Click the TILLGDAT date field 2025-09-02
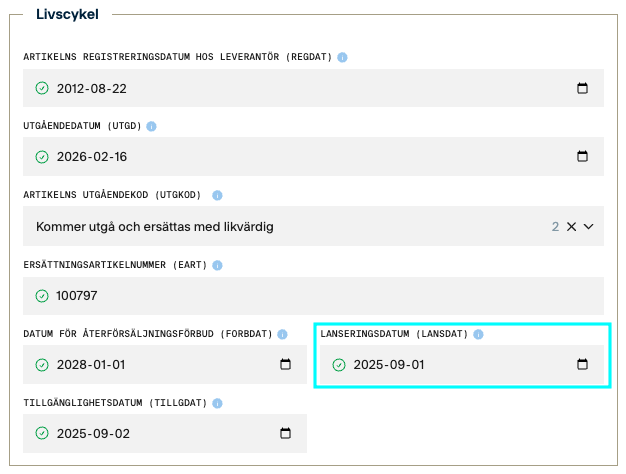 [x=150, y=434]
